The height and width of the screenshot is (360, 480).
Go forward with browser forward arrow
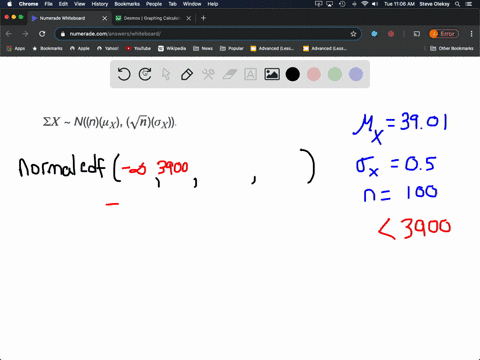(x=25, y=34)
